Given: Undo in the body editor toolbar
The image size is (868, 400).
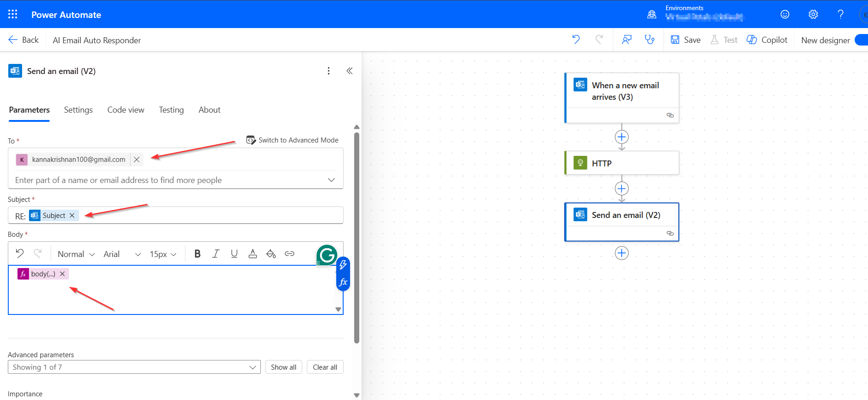Looking at the screenshot, I should [x=19, y=253].
